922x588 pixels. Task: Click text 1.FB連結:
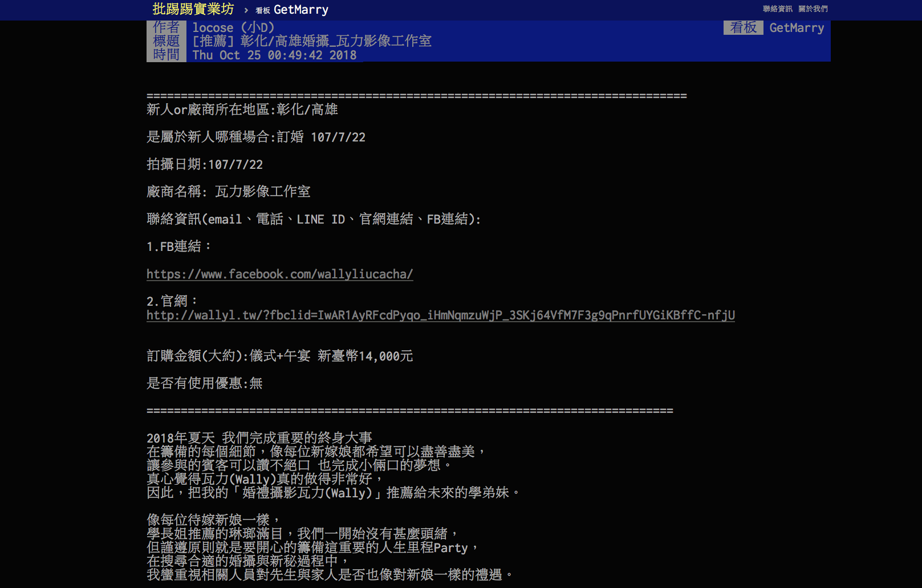tap(179, 246)
